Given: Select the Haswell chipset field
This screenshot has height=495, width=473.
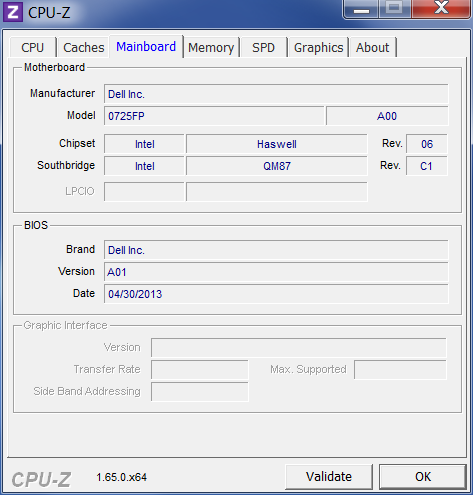Looking at the screenshot, I should (x=277, y=144).
